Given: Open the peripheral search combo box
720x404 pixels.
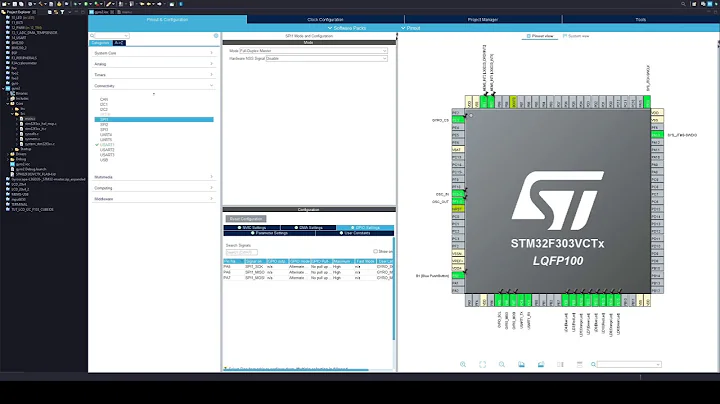Looking at the screenshot, I should (112, 35).
